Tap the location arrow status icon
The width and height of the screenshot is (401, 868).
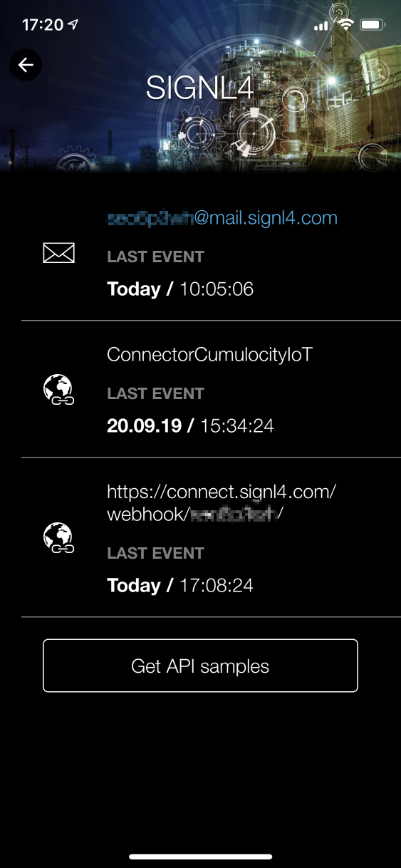coord(73,24)
